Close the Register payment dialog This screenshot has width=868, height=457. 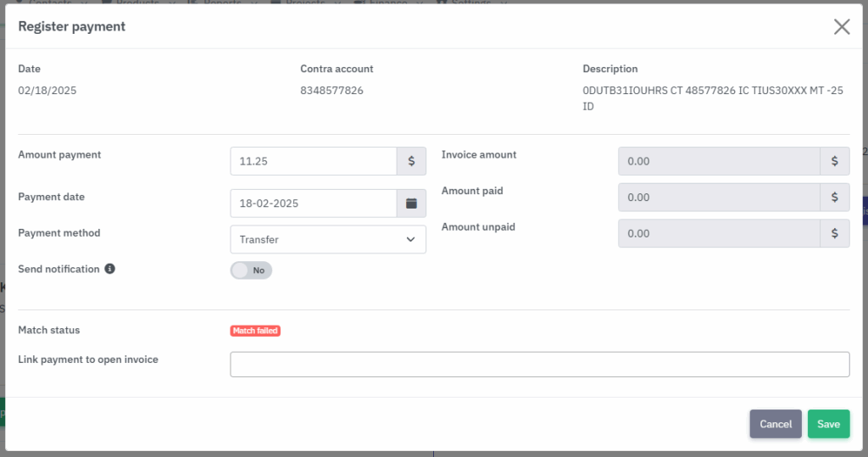[x=841, y=27]
